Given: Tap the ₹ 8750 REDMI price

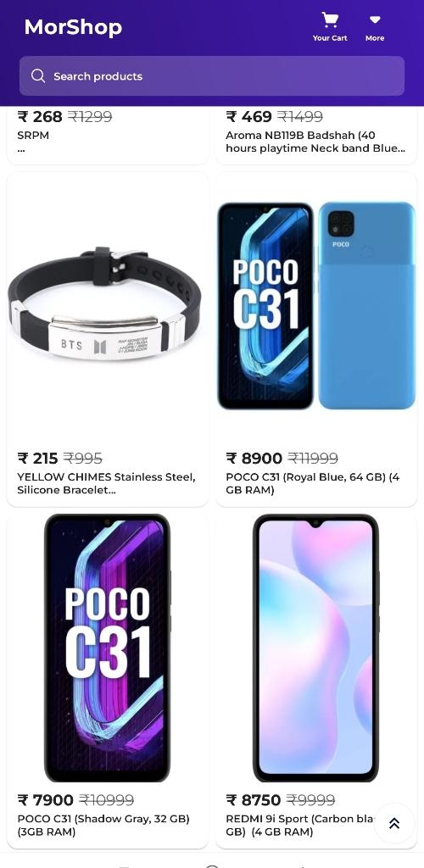Looking at the screenshot, I should pos(254,800).
